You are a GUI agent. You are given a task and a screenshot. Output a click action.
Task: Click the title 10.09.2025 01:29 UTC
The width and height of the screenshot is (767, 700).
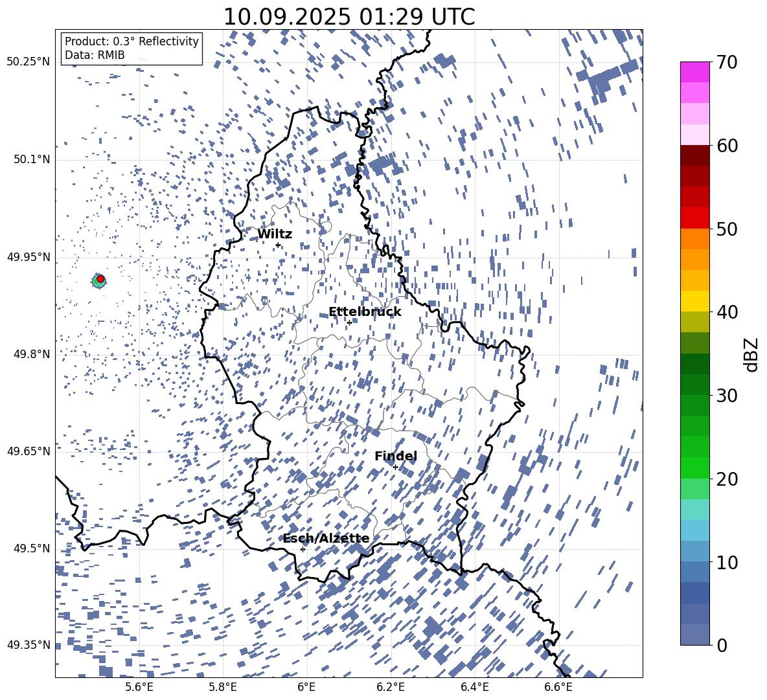pyautogui.click(x=349, y=17)
